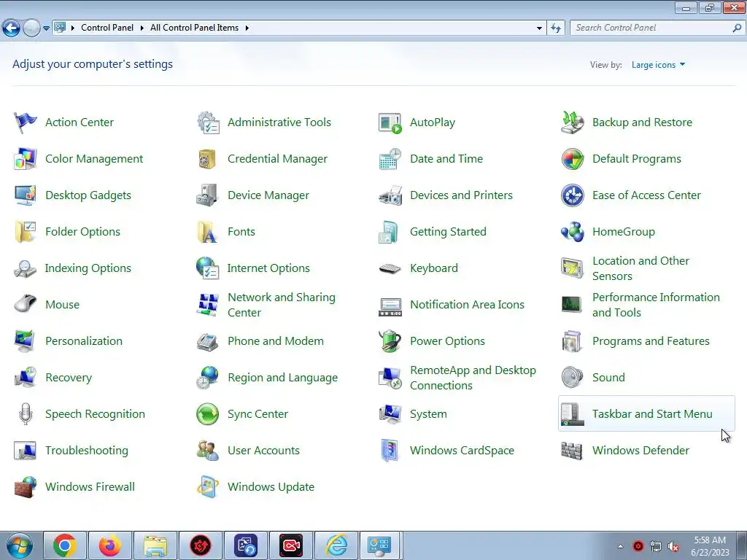Open Performance Information and Tools link
Image resolution: width=747 pixels, height=560 pixels.
(x=656, y=305)
